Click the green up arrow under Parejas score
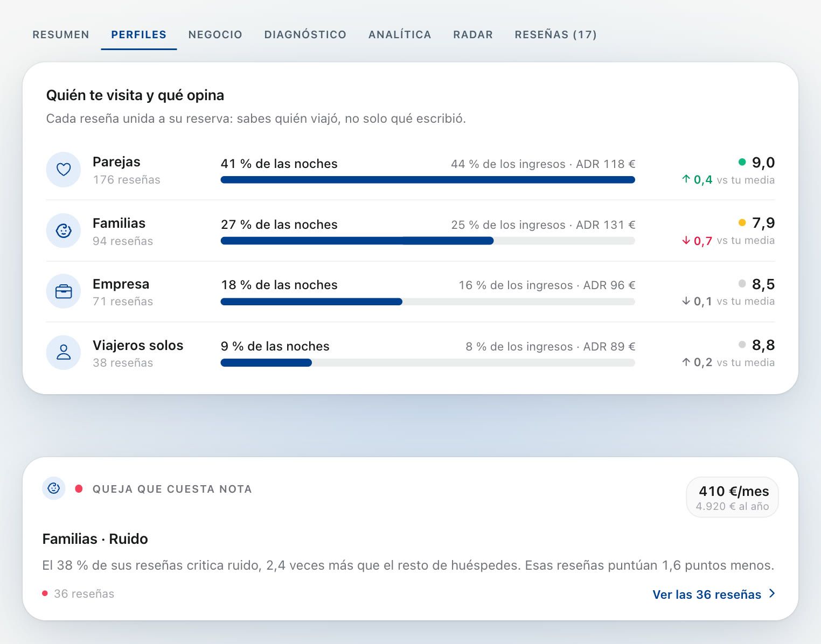Screen dimensions: 821x644 [x=686, y=179]
